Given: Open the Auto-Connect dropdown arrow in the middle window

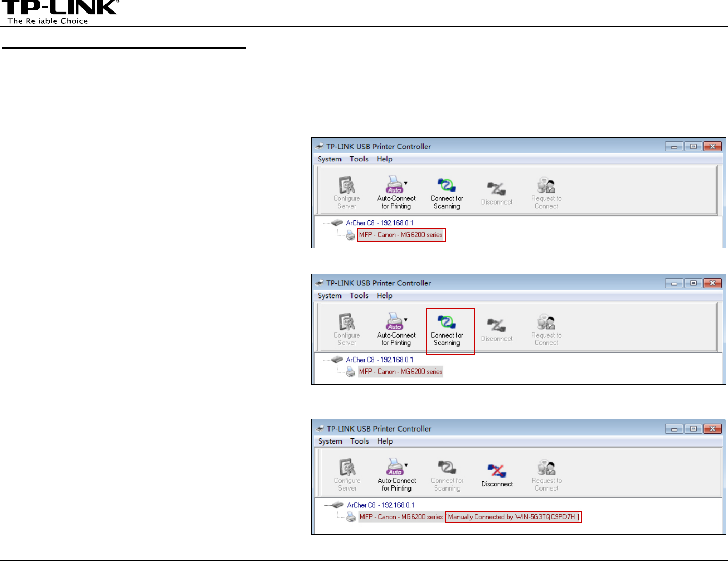Looking at the screenshot, I should pyautogui.click(x=406, y=320).
